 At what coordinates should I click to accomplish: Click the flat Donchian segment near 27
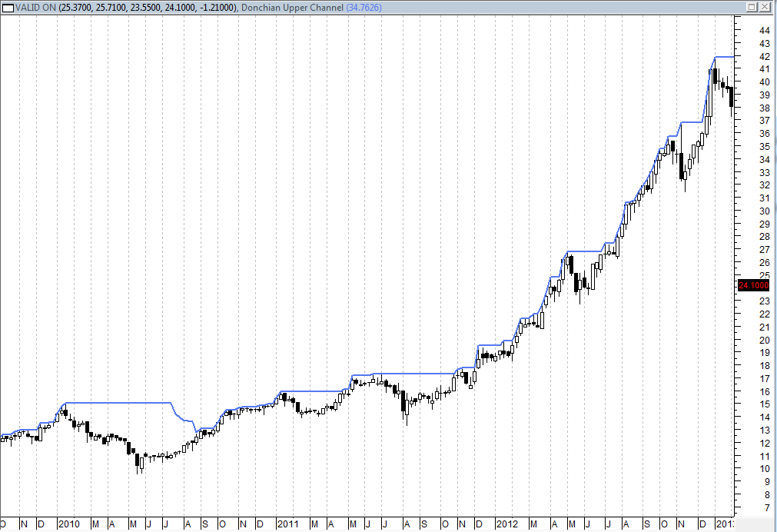tap(588, 251)
